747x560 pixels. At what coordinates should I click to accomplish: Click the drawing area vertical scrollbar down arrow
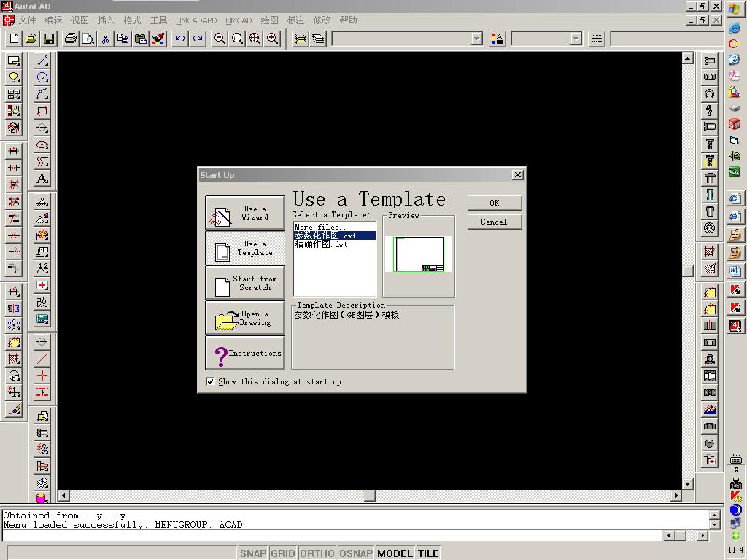click(x=687, y=484)
